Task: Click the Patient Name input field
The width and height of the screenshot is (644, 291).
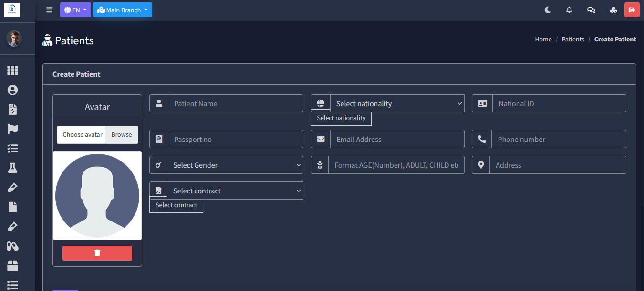Action: (x=235, y=104)
